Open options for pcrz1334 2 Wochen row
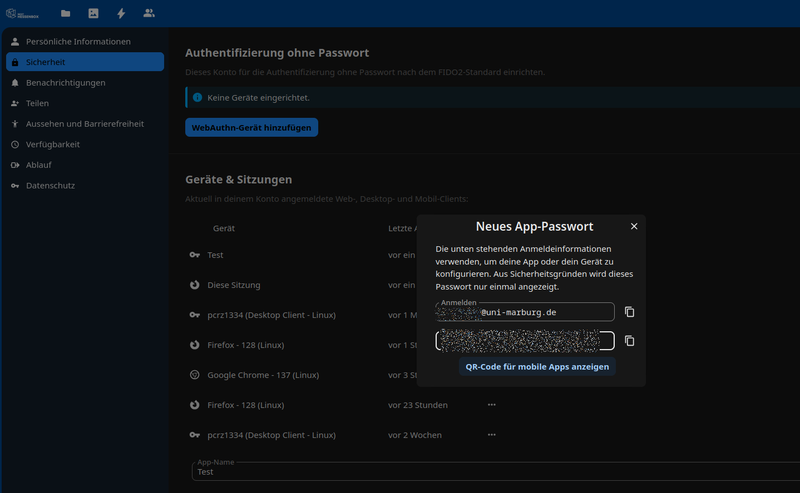The height and width of the screenshot is (493, 800). tap(491, 435)
